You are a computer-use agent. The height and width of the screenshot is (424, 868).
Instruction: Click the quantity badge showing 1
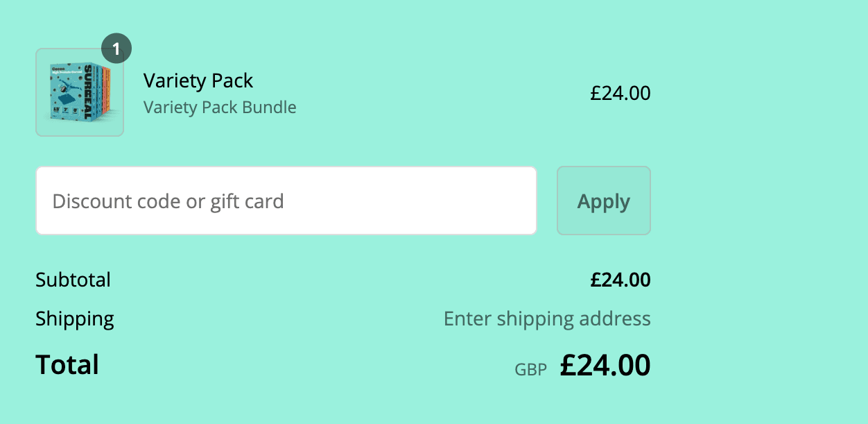point(116,49)
